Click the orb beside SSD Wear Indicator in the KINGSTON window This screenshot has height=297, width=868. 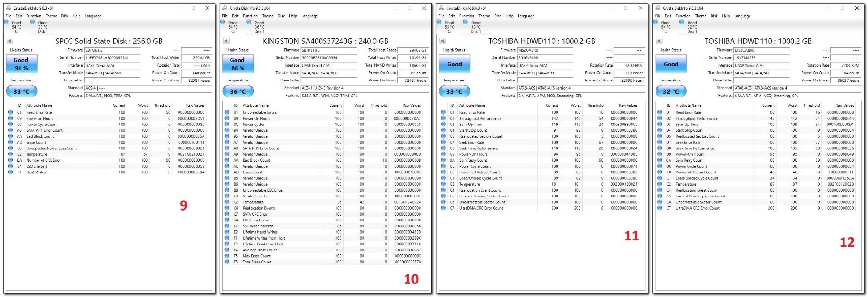pyautogui.click(x=227, y=226)
